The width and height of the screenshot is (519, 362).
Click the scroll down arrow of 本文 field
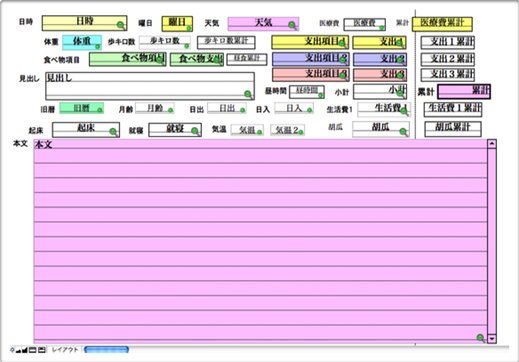[x=492, y=339]
